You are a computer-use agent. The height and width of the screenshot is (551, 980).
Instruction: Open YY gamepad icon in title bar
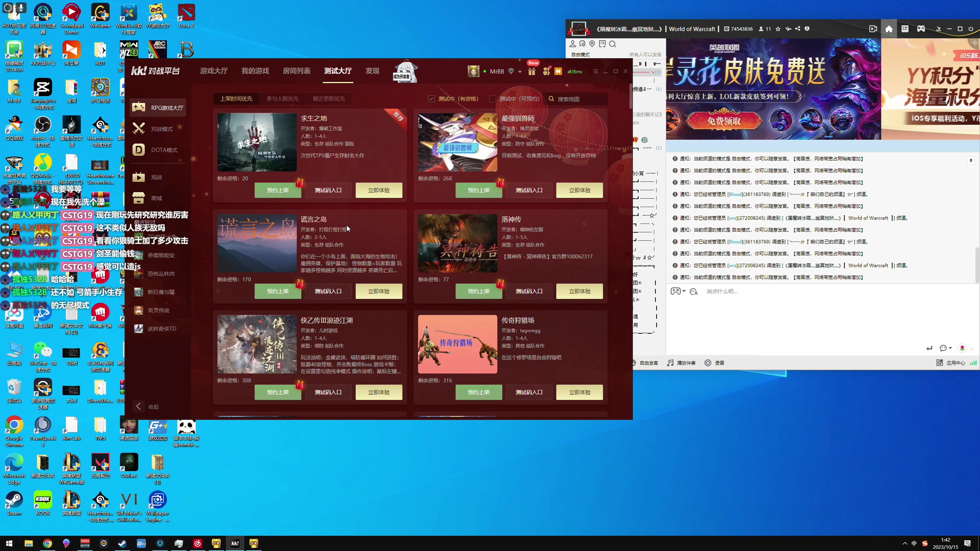tap(921, 29)
